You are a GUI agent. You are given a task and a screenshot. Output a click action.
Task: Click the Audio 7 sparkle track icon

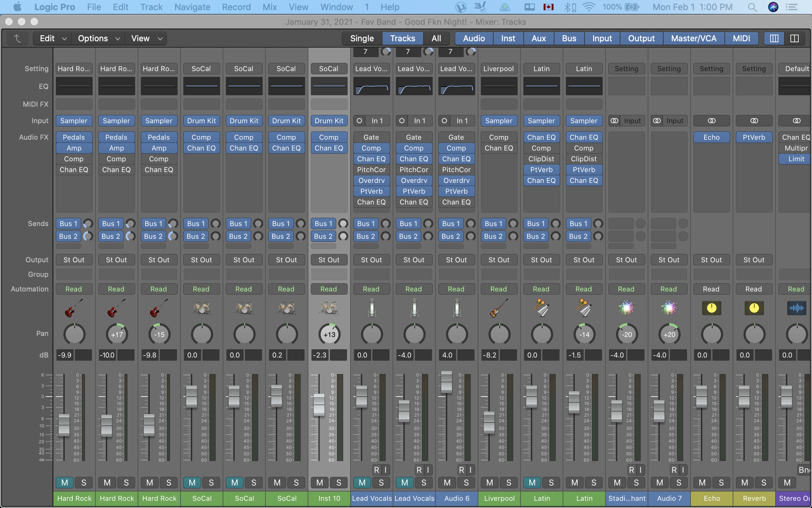669,308
